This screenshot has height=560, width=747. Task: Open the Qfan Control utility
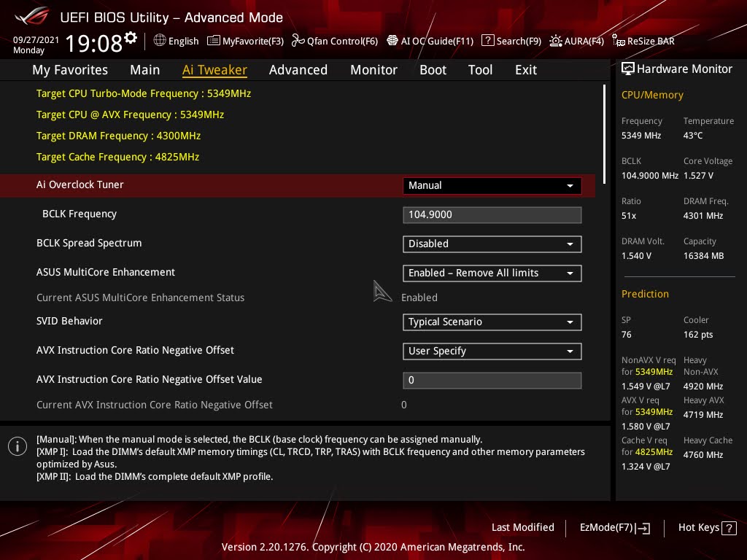335,41
